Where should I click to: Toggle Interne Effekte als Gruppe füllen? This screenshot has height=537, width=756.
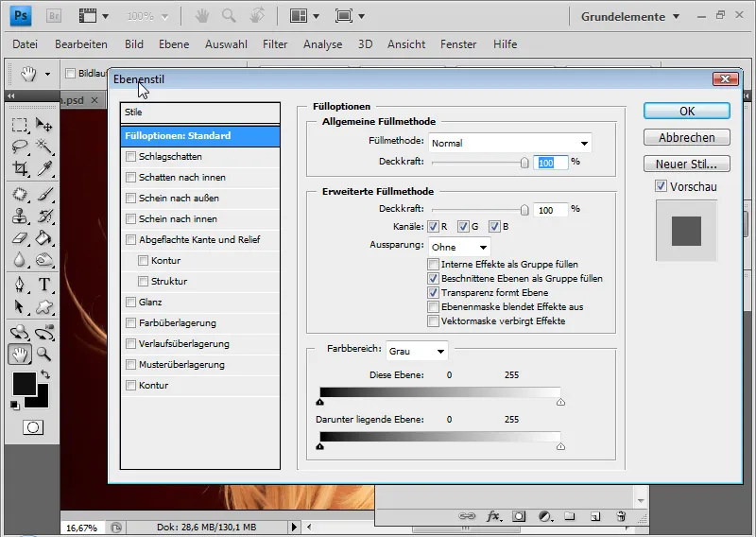click(433, 264)
